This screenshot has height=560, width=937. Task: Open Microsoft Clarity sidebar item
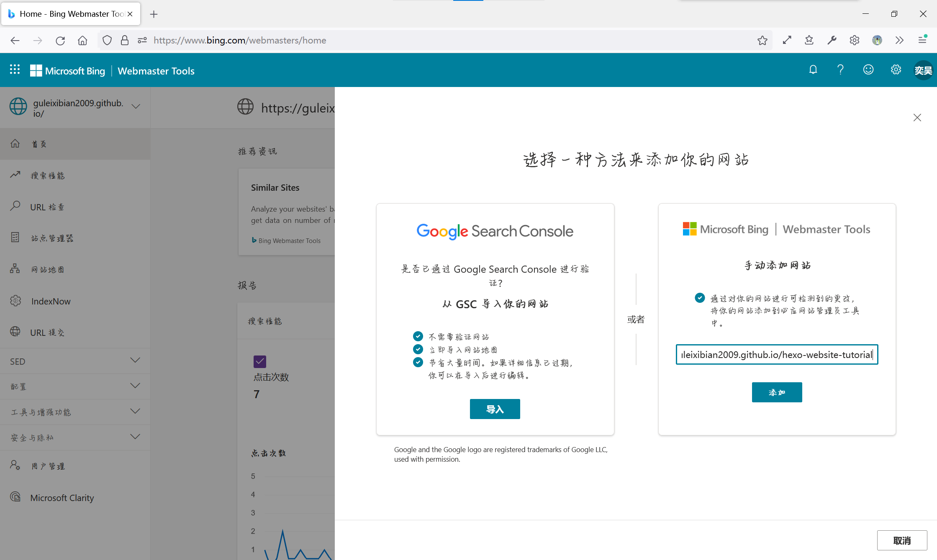[62, 498]
